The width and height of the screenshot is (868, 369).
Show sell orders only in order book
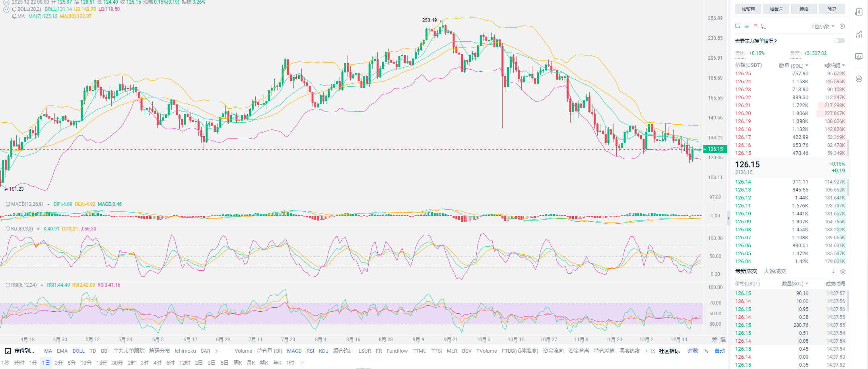(755, 26)
